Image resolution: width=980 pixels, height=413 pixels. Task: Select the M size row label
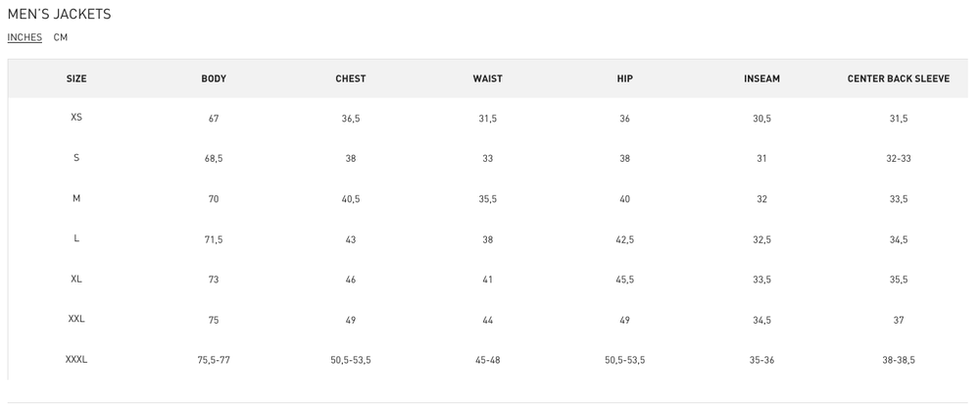click(76, 198)
